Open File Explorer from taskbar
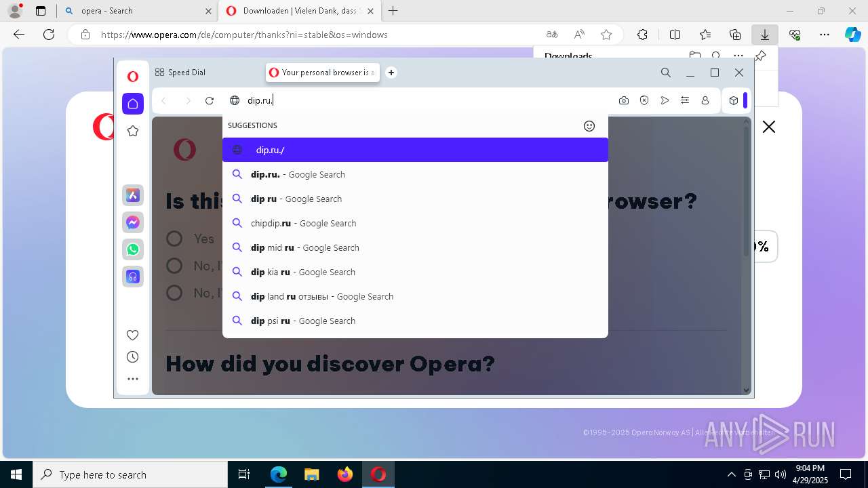 coord(311,474)
